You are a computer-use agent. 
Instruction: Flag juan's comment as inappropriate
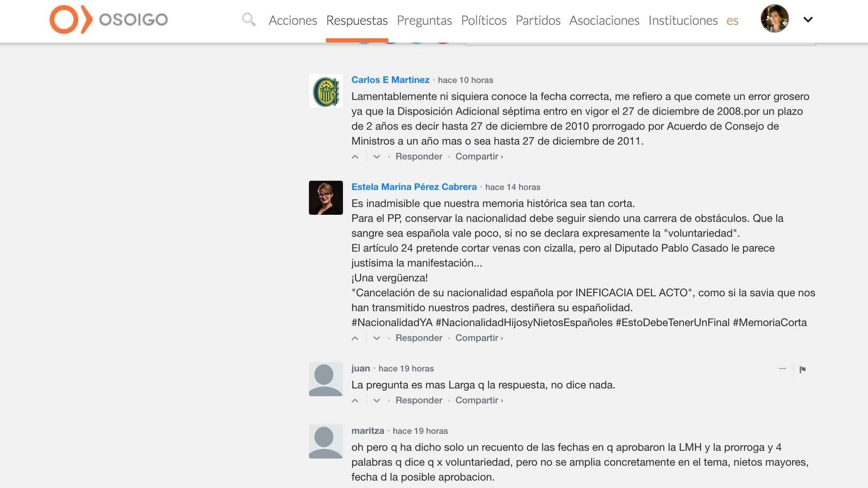(x=802, y=369)
